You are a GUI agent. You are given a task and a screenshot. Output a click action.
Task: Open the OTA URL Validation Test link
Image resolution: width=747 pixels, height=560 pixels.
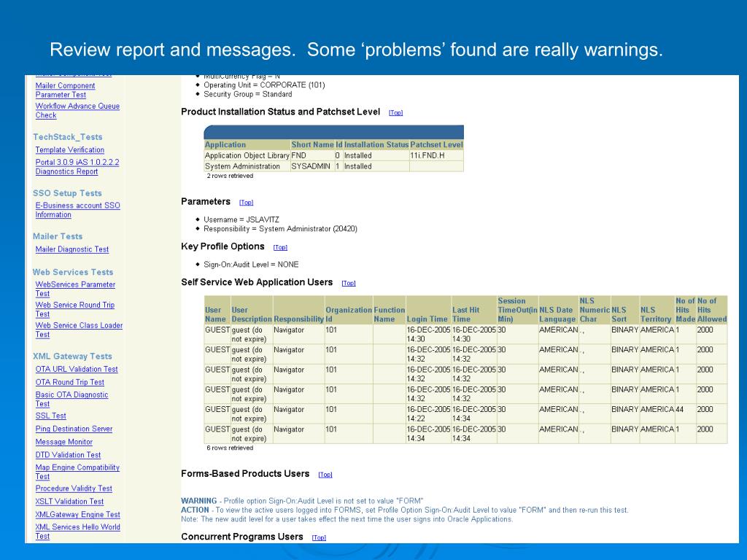[76, 369]
